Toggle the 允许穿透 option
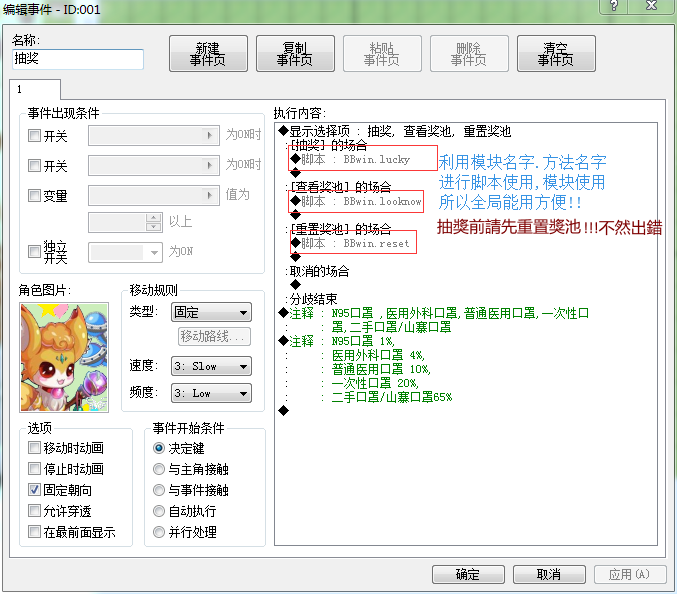This screenshot has height=594, width=677. (34, 511)
